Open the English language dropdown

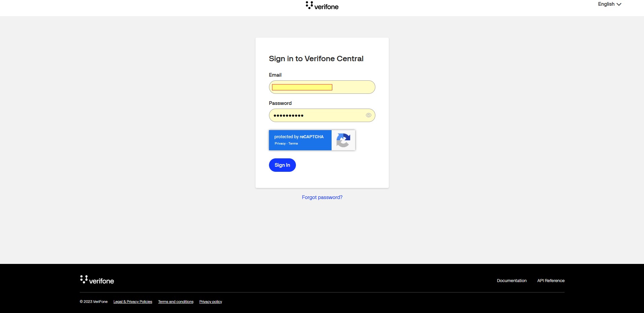click(x=610, y=4)
